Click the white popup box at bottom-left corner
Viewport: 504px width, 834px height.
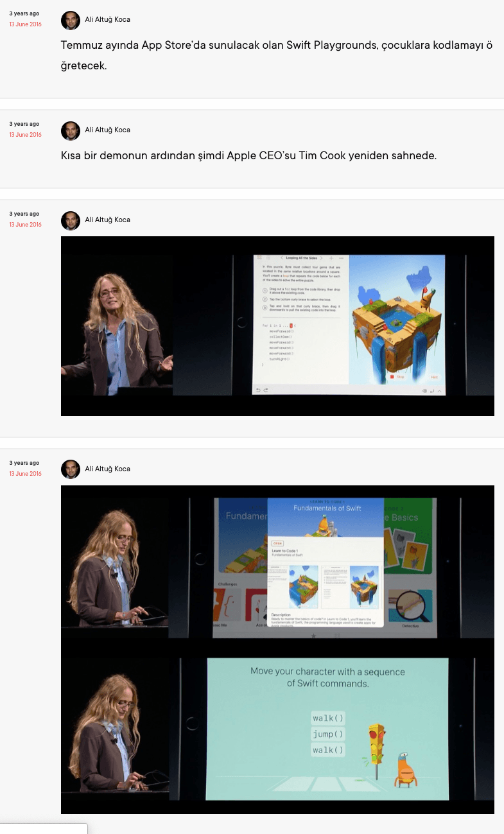(43, 828)
